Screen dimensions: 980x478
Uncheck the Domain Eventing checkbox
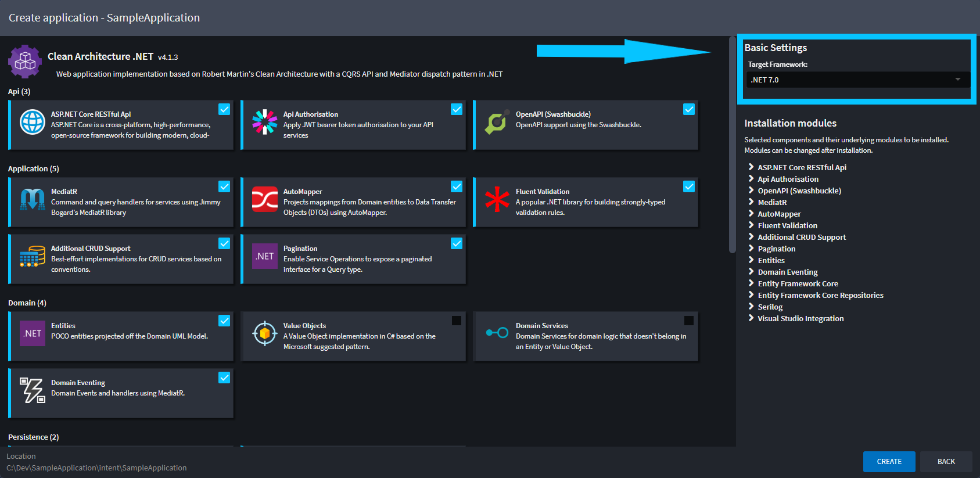(x=224, y=378)
